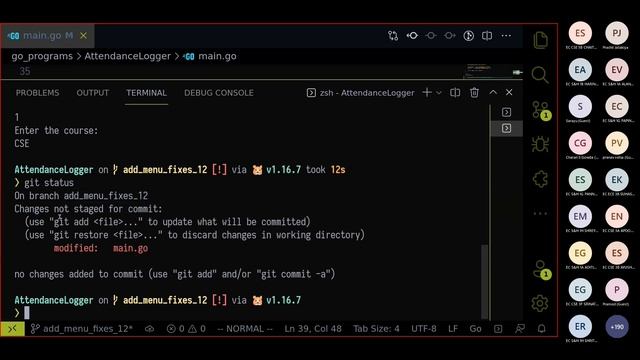Viewport: 640px width, 360px height.
Task: Click the publish to cloud icon in status bar
Action: click(149, 329)
